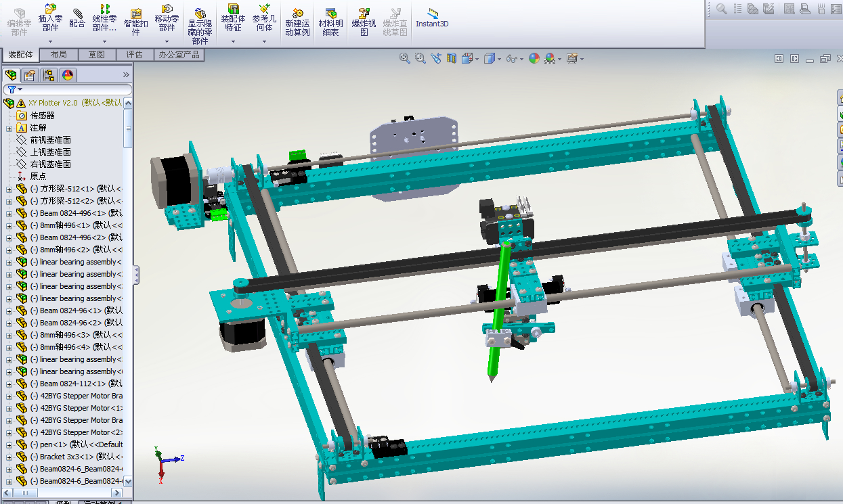The image size is (843, 504).
Task: Expand the 方形梁-512<1> tree node
Action: tap(9, 189)
